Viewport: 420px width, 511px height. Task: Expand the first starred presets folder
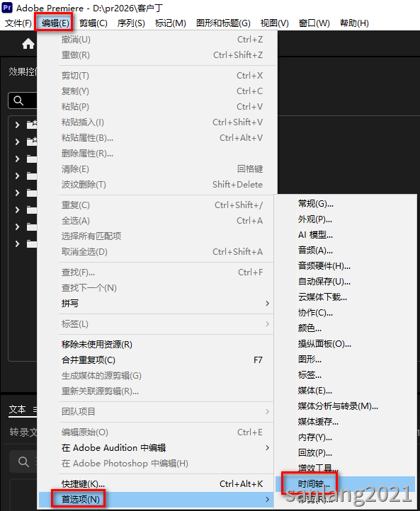pos(18,125)
